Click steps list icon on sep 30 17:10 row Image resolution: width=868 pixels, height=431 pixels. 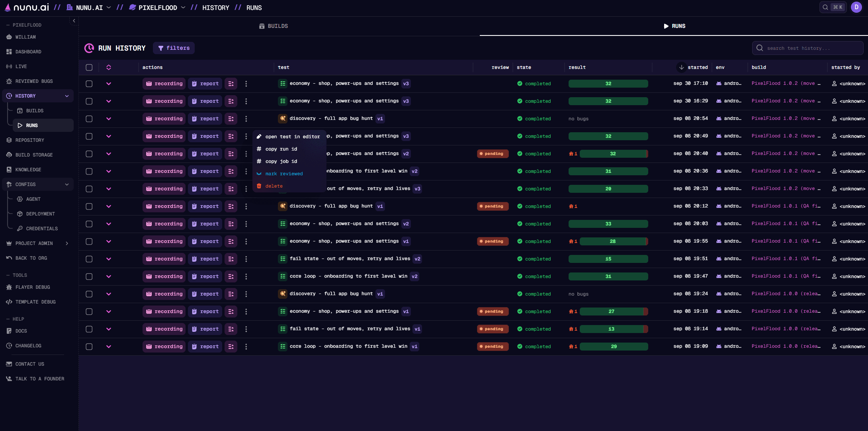[231, 84]
